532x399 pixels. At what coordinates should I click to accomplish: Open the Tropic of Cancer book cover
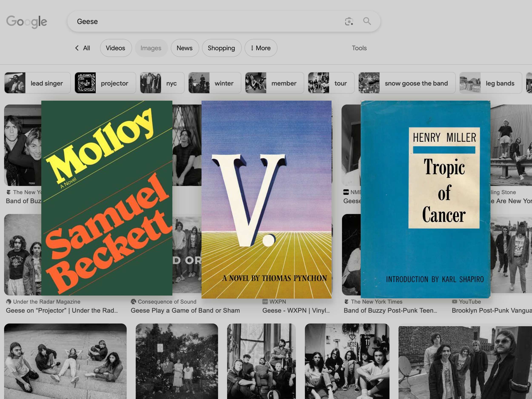[425, 199]
